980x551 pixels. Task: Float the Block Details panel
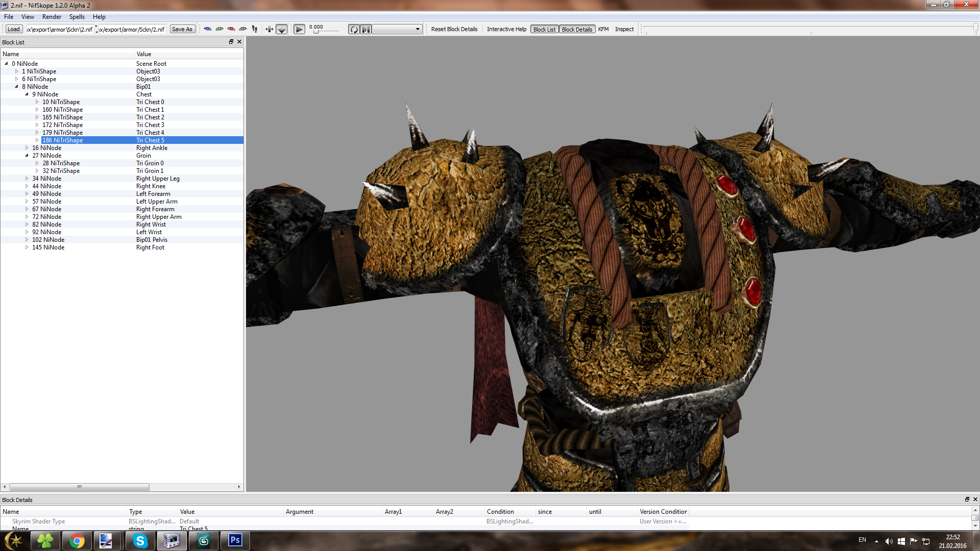tap(967, 499)
